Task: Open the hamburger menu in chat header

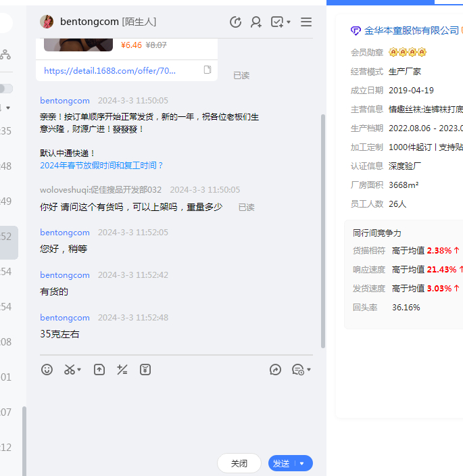Action: (306, 22)
